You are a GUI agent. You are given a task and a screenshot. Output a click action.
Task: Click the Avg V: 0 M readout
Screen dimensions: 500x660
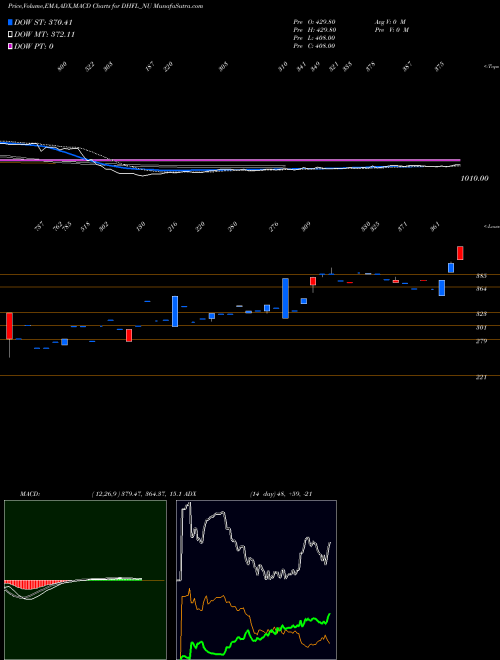pos(390,21)
